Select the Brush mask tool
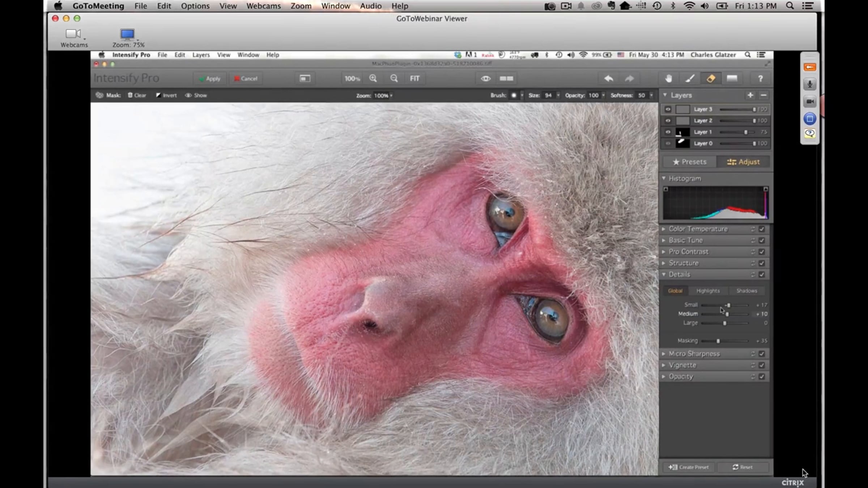The height and width of the screenshot is (488, 868). coord(690,78)
